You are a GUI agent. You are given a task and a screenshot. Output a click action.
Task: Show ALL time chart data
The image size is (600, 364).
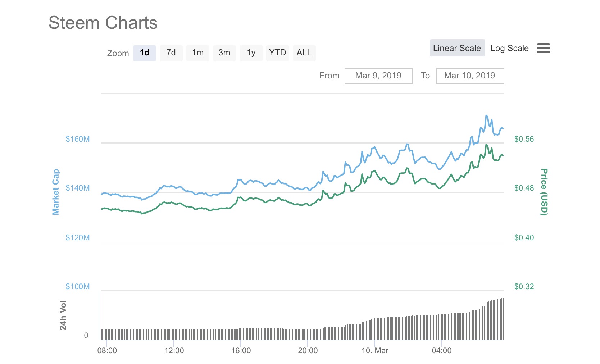[304, 53]
